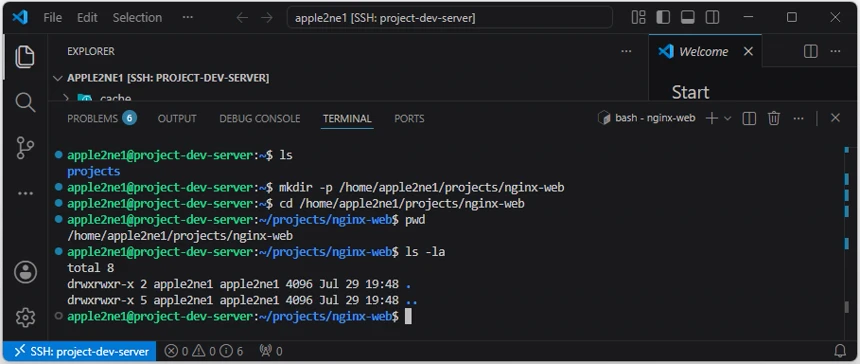The width and height of the screenshot is (860, 364).
Task: Open terminal panel more actions
Action: [x=799, y=118]
